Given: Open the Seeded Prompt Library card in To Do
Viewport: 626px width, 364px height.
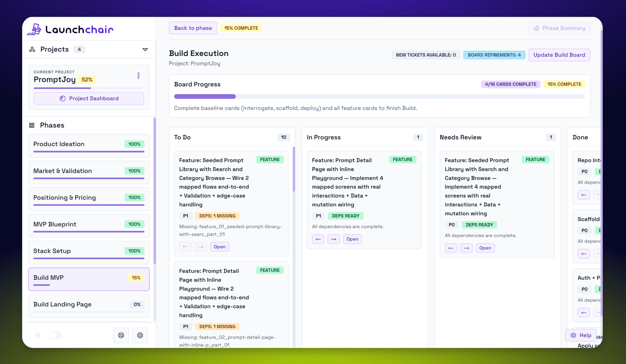Looking at the screenshot, I should point(219,247).
